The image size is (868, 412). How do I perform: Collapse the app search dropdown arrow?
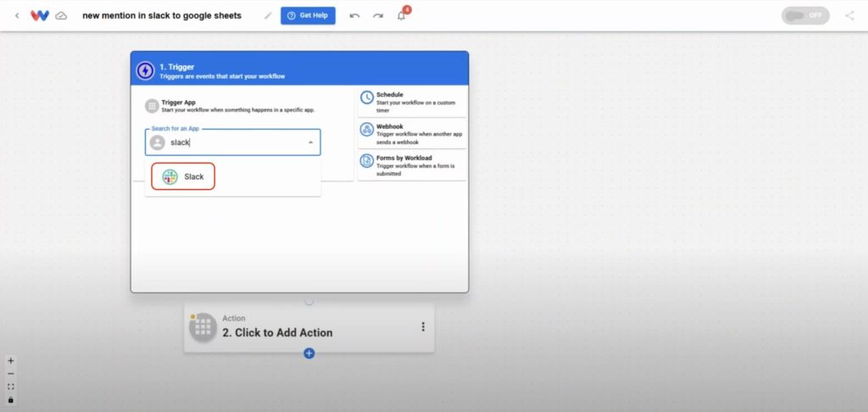pyautogui.click(x=310, y=142)
